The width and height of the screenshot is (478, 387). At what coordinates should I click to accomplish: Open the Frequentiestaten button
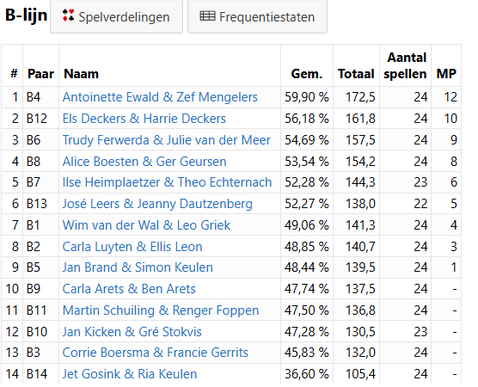(x=257, y=16)
